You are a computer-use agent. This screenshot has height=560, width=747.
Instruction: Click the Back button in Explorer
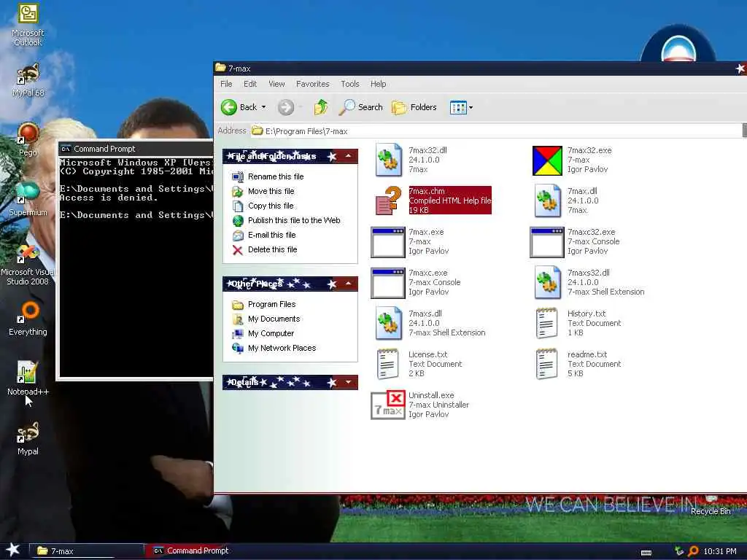click(239, 107)
